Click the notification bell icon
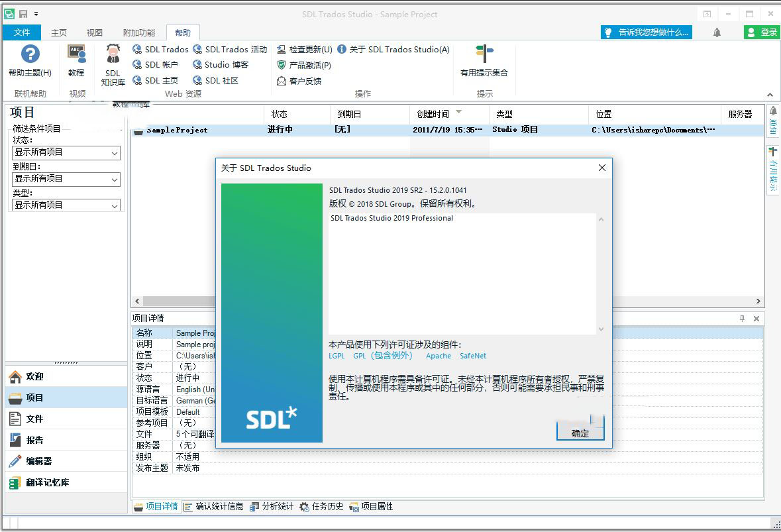The width and height of the screenshot is (781, 532). (717, 32)
